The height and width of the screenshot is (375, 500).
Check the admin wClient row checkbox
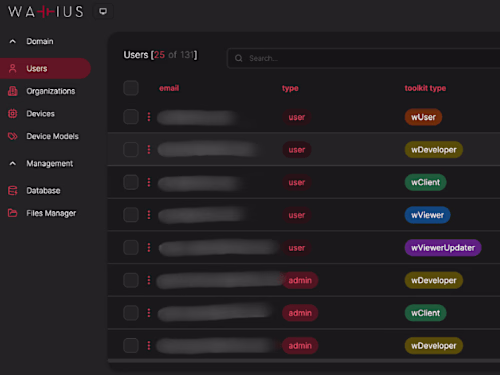(x=131, y=313)
